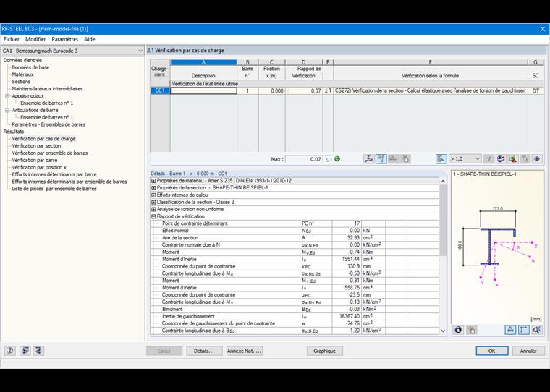Click the CS272 verification formula cell
This screenshot has height=392, width=550.
(x=431, y=91)
